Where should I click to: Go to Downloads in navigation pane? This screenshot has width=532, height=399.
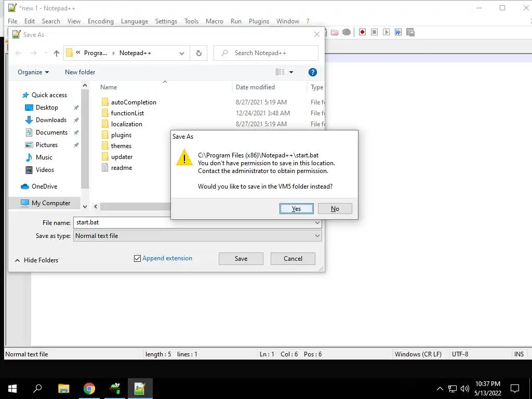[51, 120]
